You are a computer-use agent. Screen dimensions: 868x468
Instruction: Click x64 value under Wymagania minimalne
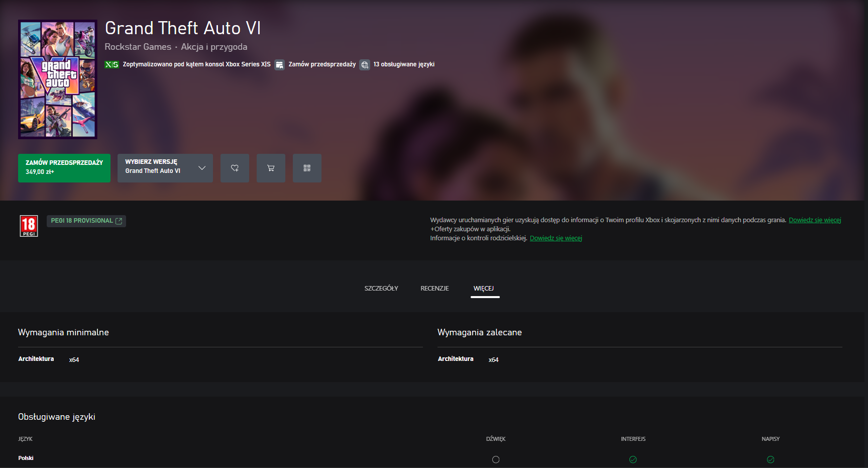coord(74,360)
